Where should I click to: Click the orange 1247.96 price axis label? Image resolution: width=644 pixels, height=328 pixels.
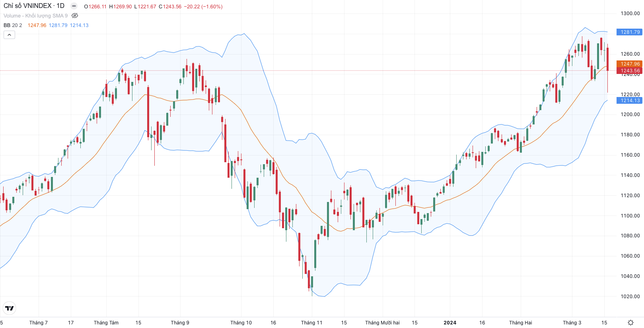[x=629, y=64]
